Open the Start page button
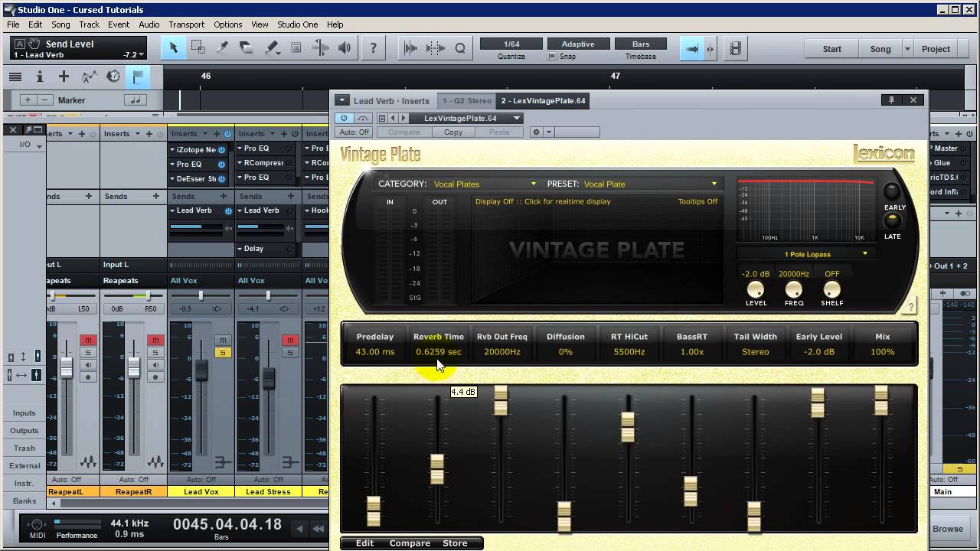980x551 pixels. (x=831, y=48)
